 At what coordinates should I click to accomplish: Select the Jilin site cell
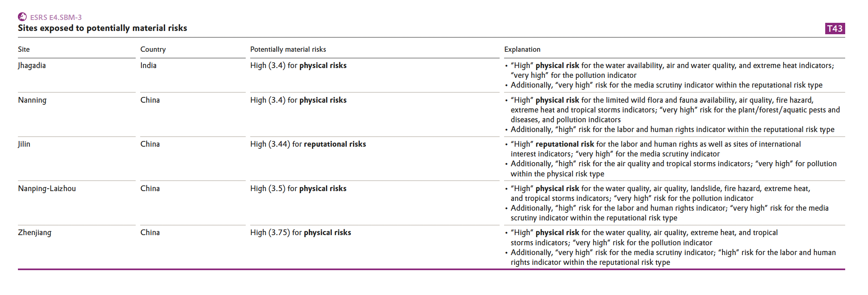click(x=24, y=144)
